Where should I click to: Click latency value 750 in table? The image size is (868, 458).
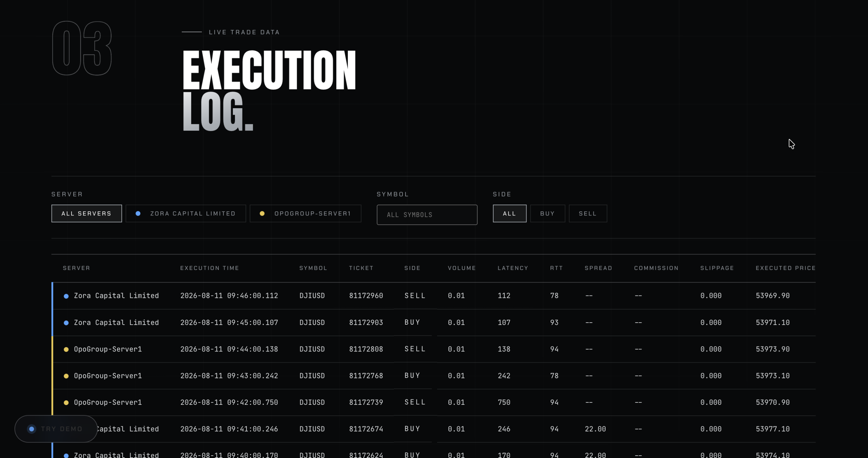504,402
